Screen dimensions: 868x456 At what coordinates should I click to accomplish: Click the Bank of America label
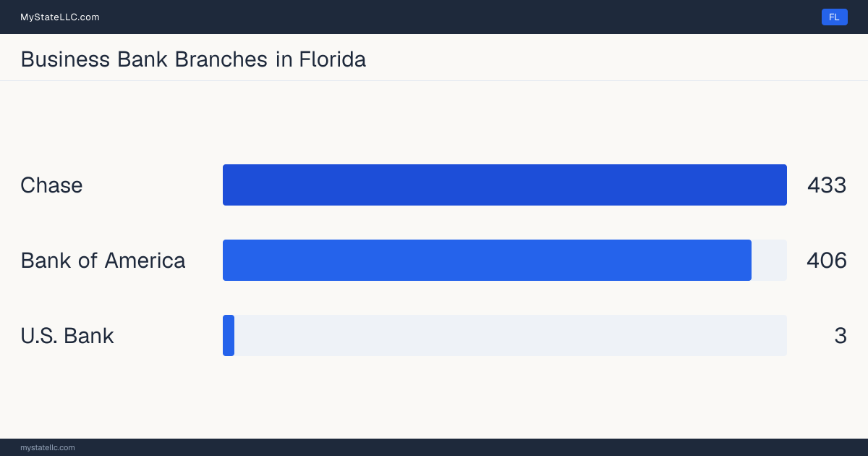[103, 261]
